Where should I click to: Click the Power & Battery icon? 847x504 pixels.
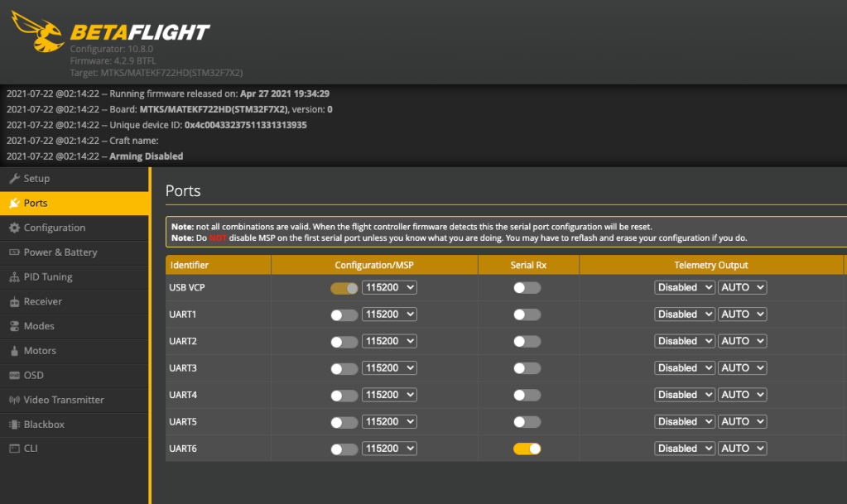point(14,252)
